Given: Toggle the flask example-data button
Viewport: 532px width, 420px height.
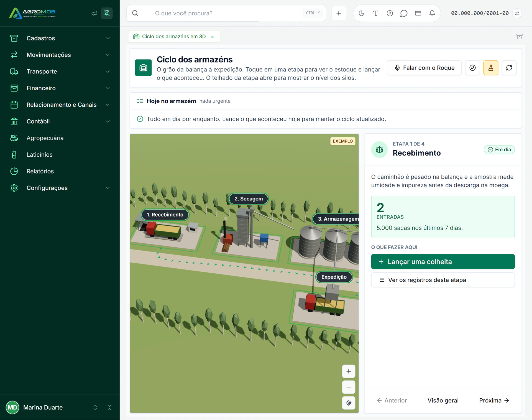Looking at the screenshot, I should pyautogui.click(x=491, y=68).
